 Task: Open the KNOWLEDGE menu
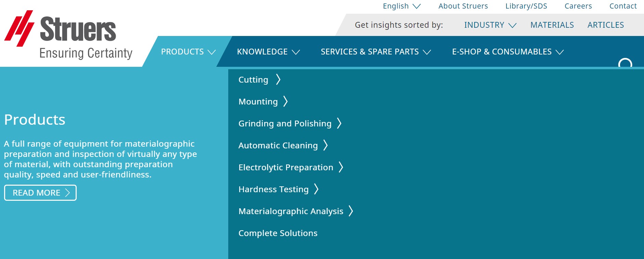point(268,52)
